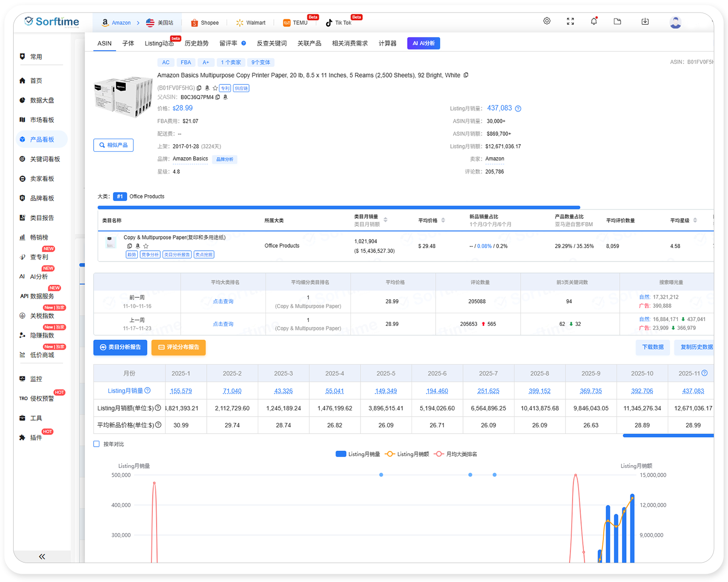
Task: Sort table by 平均价格 column
Action: point(443,220)
